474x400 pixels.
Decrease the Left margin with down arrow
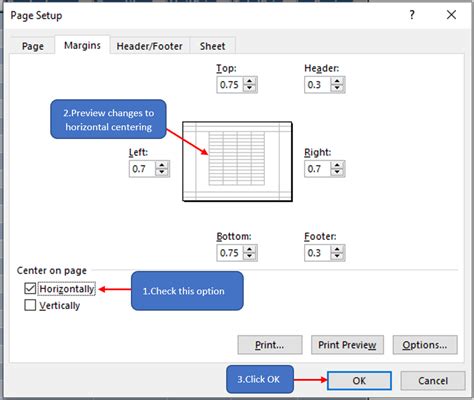[x=162, y=172]
